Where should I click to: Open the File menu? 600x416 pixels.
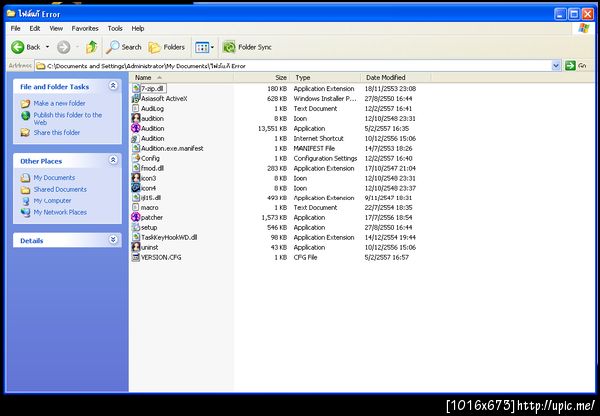pyautogui.click(x=16, y=28)
